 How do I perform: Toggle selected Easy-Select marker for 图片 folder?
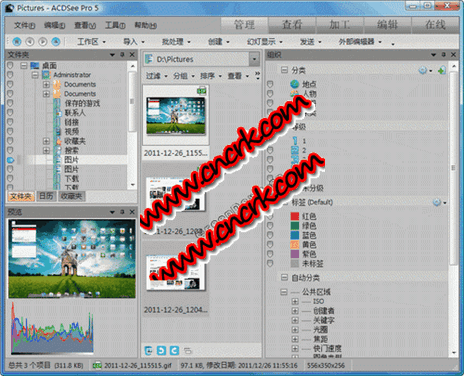[10, 160]
